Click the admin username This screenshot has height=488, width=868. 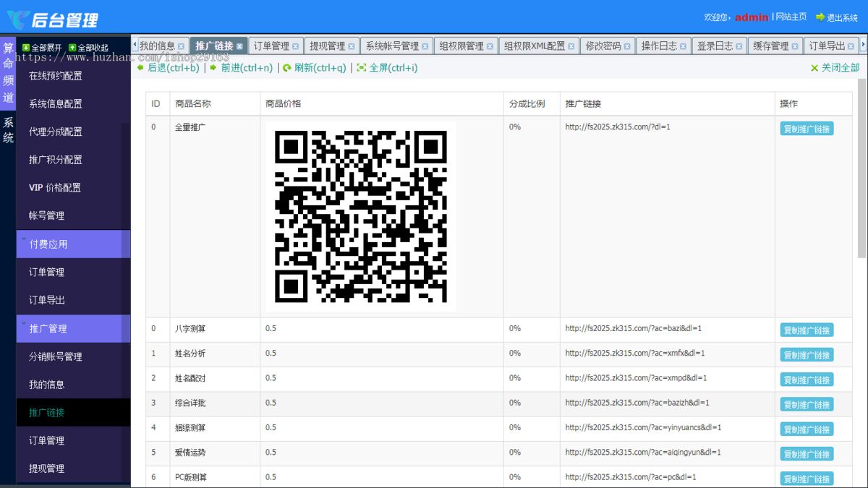(x=752, y=17)
